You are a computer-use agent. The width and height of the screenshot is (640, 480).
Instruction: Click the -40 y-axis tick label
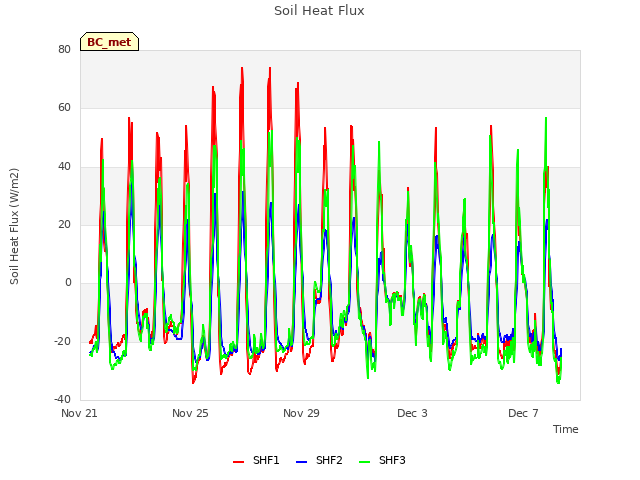pyautogui.click(x=63, y=400)
